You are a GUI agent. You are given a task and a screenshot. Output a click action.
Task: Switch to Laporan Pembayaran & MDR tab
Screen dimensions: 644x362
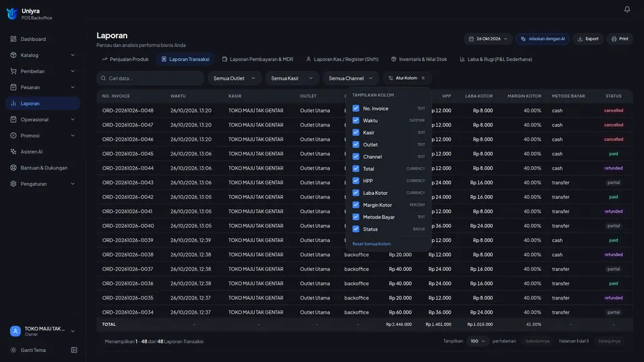tap(258, 59)
